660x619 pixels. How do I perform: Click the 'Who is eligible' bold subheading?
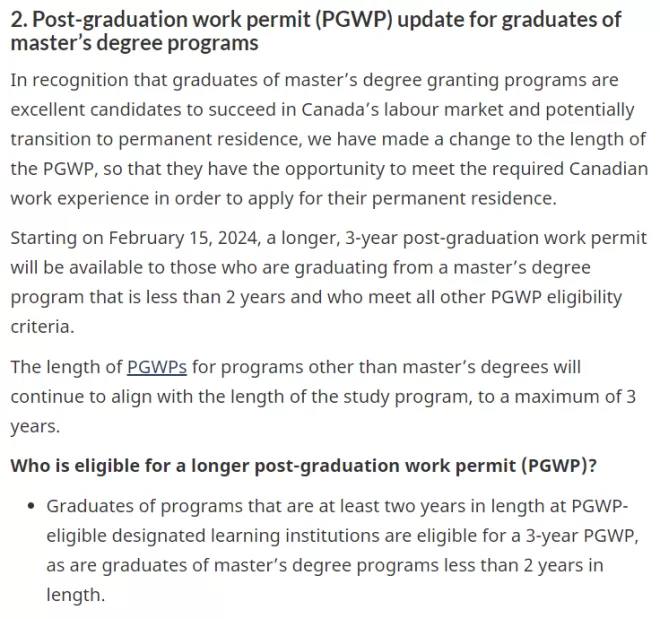click(x=303, y=466)
